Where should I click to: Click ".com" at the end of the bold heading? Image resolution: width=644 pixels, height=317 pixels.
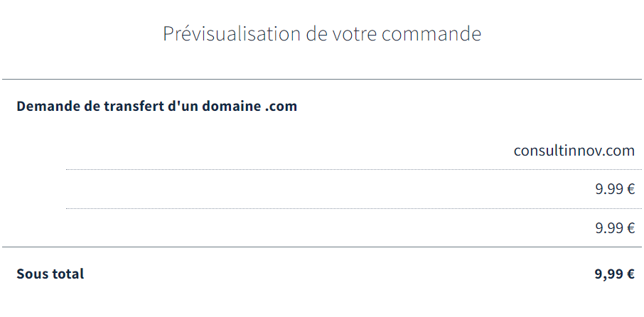(281, 107)
